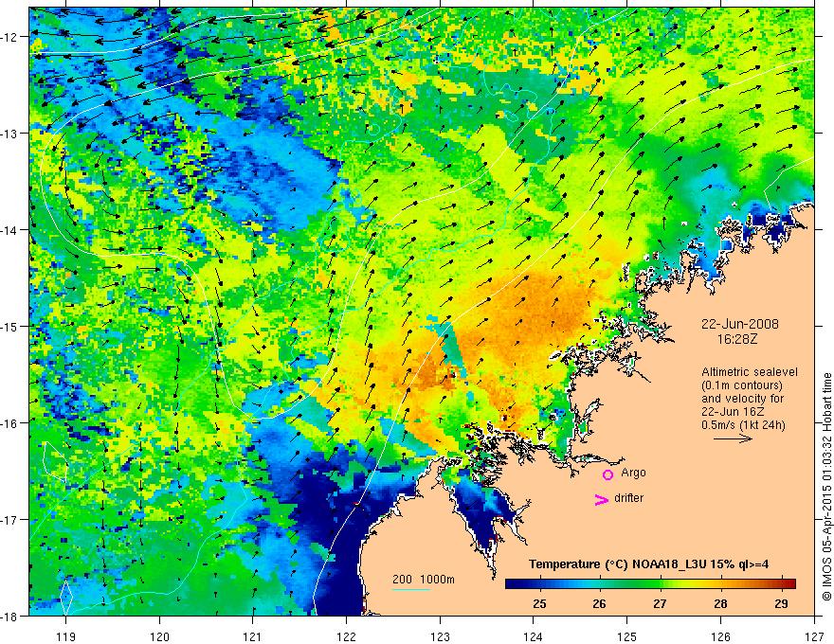Click the 'drifter' legend label
Image resolution: width=834 pixels, height=644 pixels.
pyautogui.click(x=628, y=498)
